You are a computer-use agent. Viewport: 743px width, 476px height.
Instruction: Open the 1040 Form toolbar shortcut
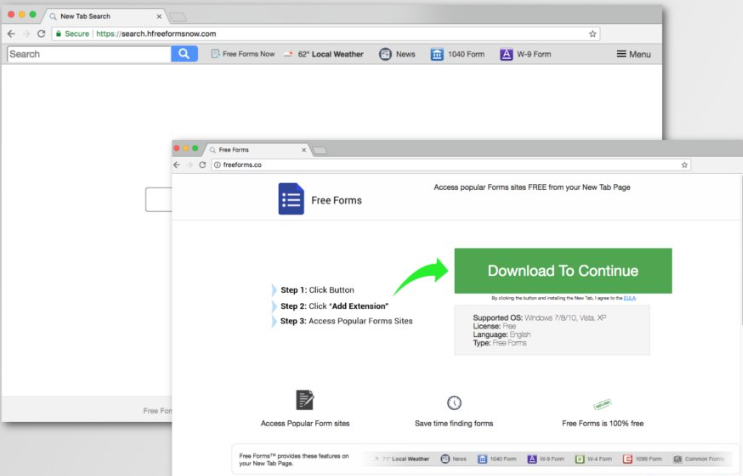459,54
